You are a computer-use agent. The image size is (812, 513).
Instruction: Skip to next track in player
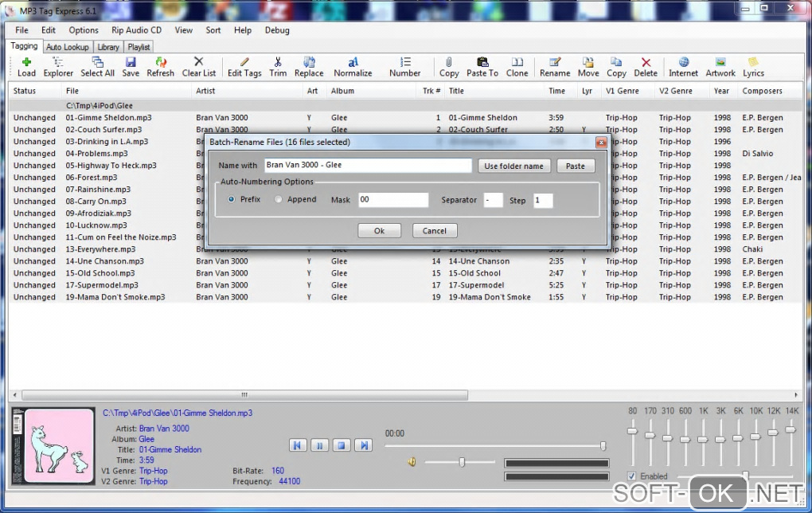click(364, 445)
